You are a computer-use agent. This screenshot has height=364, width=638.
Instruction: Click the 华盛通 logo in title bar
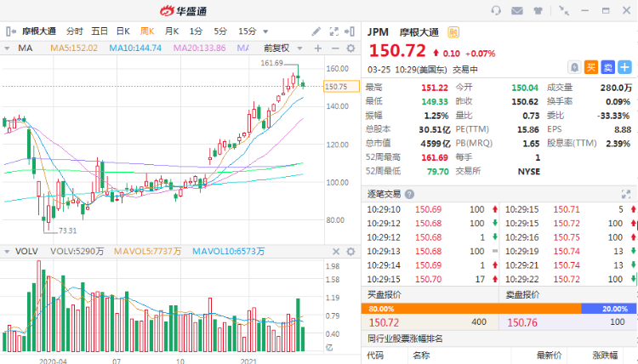pos(183,11)
